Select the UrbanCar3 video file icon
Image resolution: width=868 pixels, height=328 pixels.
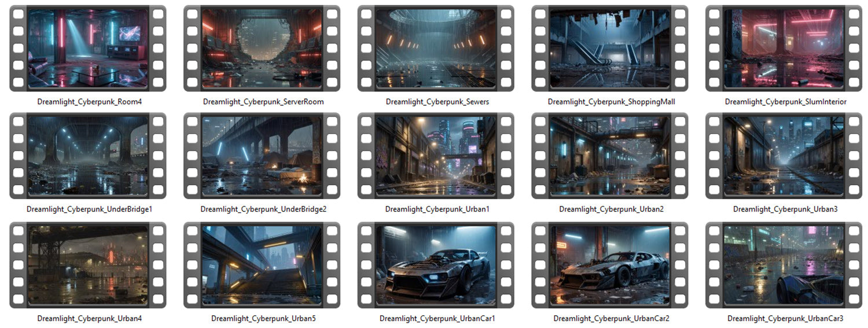pos(784,265)
